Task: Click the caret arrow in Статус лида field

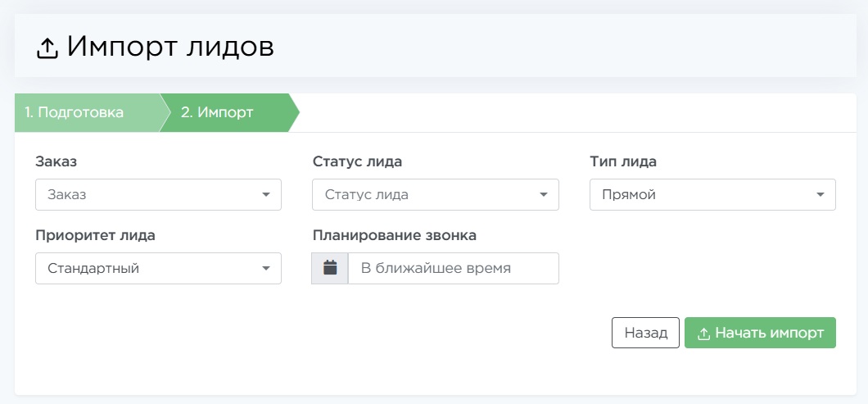Action: [543, 195]
